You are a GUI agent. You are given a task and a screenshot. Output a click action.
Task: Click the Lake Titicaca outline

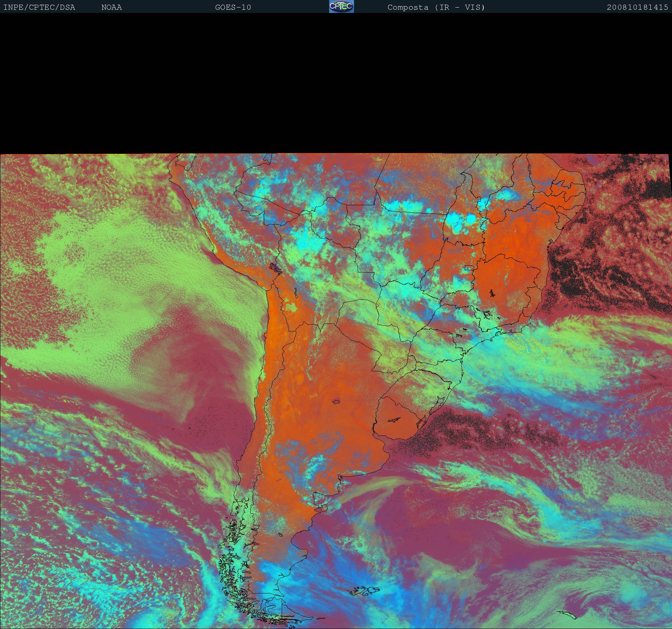(x=276, y=268)
